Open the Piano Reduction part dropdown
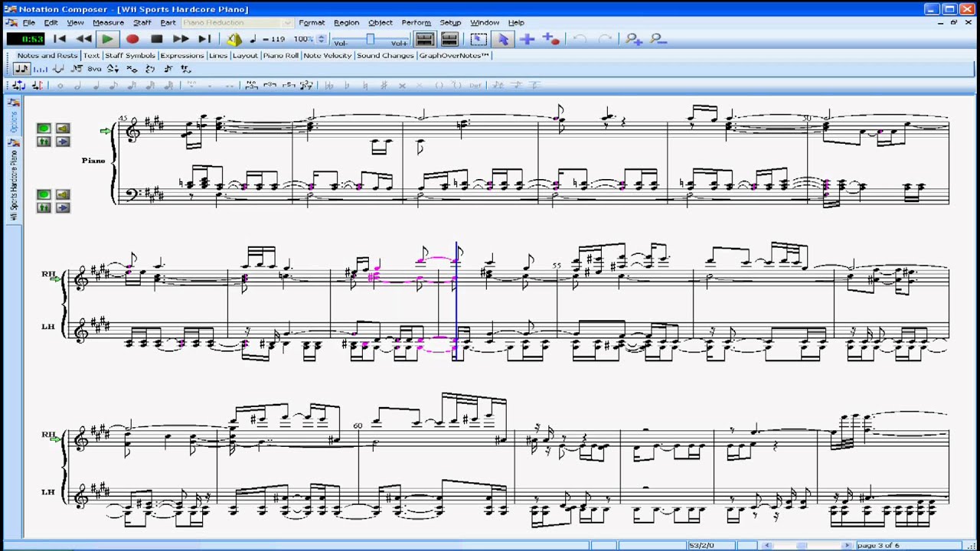This screenshot has height=551, width=980. click(237, 23)
